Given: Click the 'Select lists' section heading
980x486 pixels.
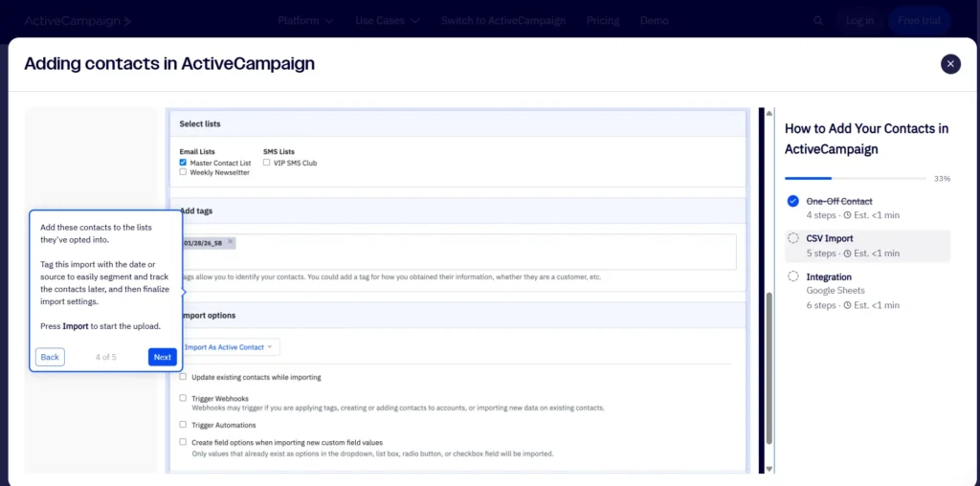Looking at the screenshot, I should point(200,123).
